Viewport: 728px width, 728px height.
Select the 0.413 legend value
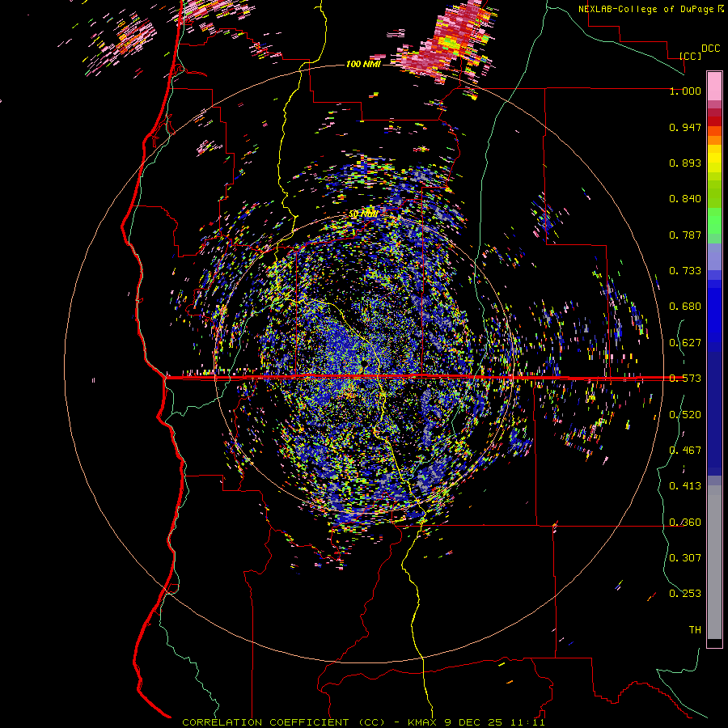pos(685,486)
